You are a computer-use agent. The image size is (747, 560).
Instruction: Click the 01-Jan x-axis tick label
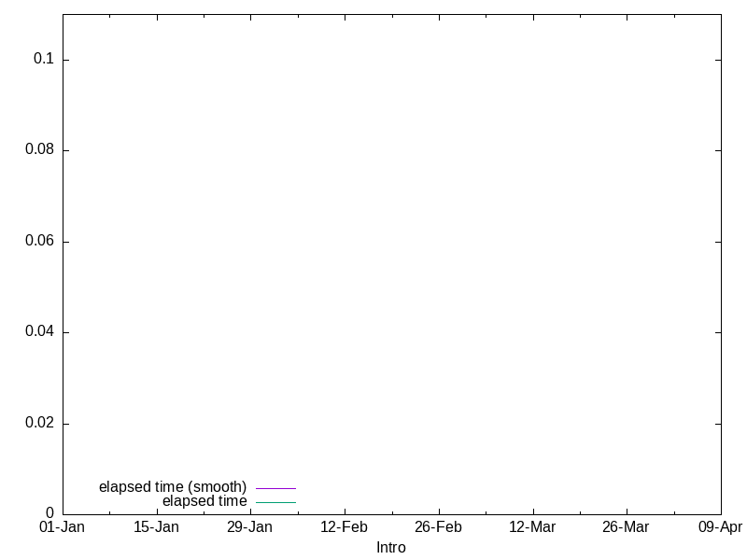(x=62, y=527)
